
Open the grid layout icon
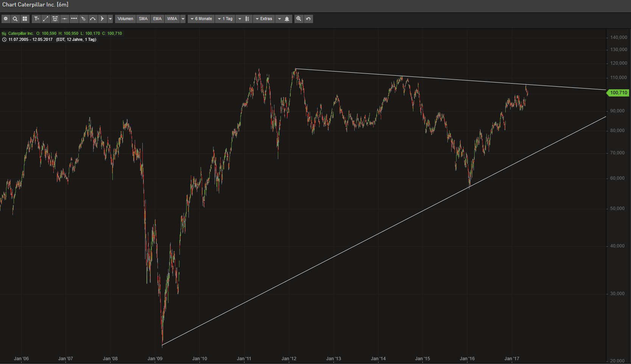click(25, 19)
